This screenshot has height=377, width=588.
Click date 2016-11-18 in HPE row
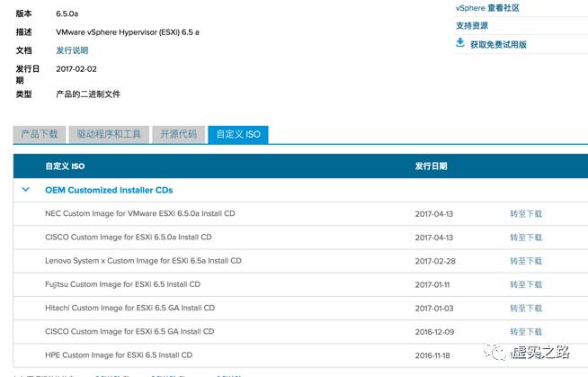point(432,355)
